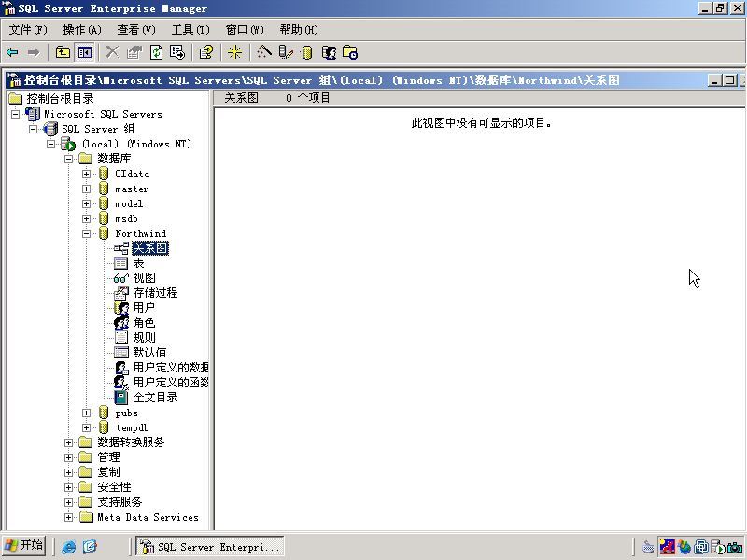Collapse the (local) (Windows NT) server node
This screenshot has height=560, width=747.
pyautogui.click(x=51, y=144)
